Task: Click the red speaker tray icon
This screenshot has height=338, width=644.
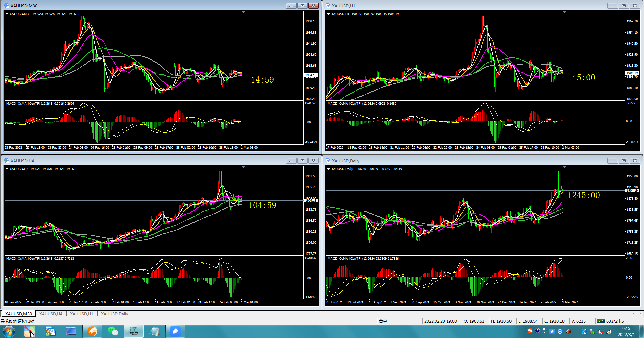Action: pyautogui.click(x=568, y=332)
